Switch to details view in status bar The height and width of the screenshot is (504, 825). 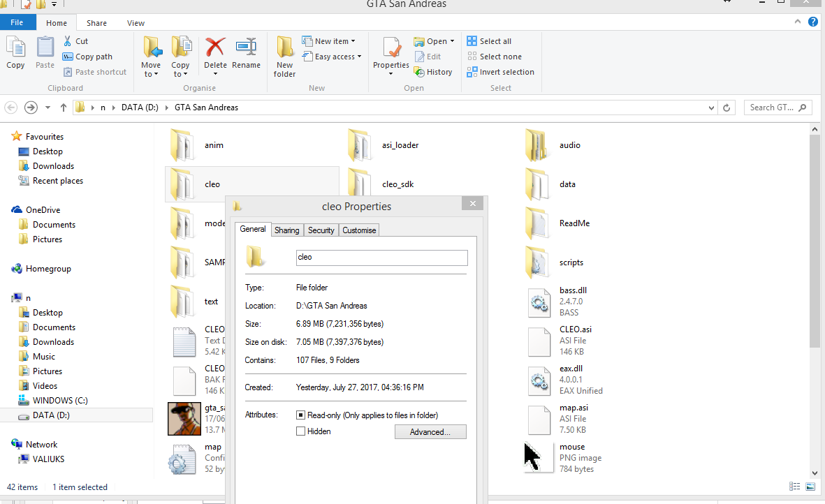[x=794, y=487]
